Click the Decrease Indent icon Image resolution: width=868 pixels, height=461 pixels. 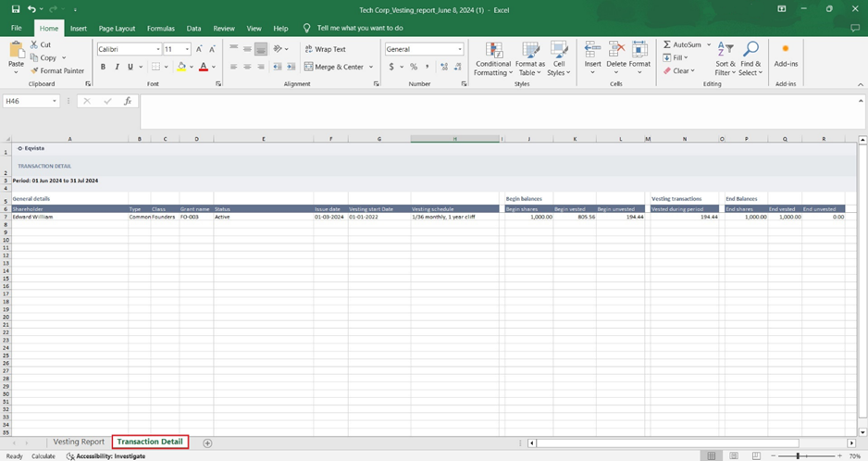278,67
